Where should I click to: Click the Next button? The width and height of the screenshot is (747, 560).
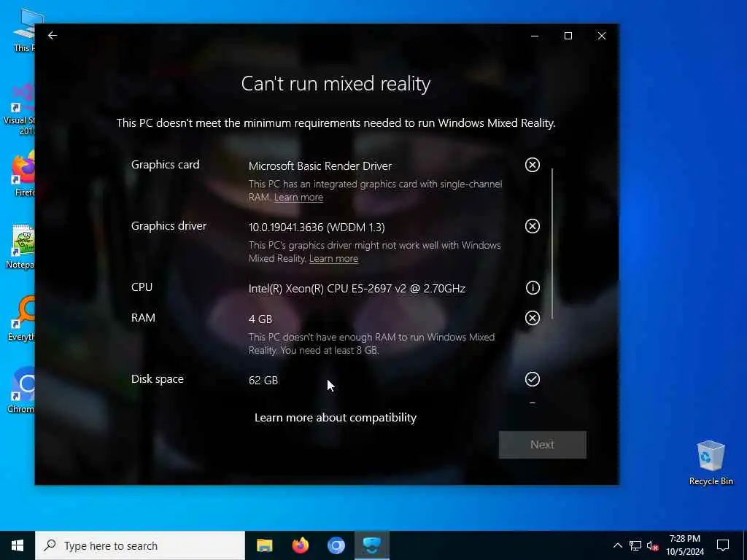click(542, 445)
